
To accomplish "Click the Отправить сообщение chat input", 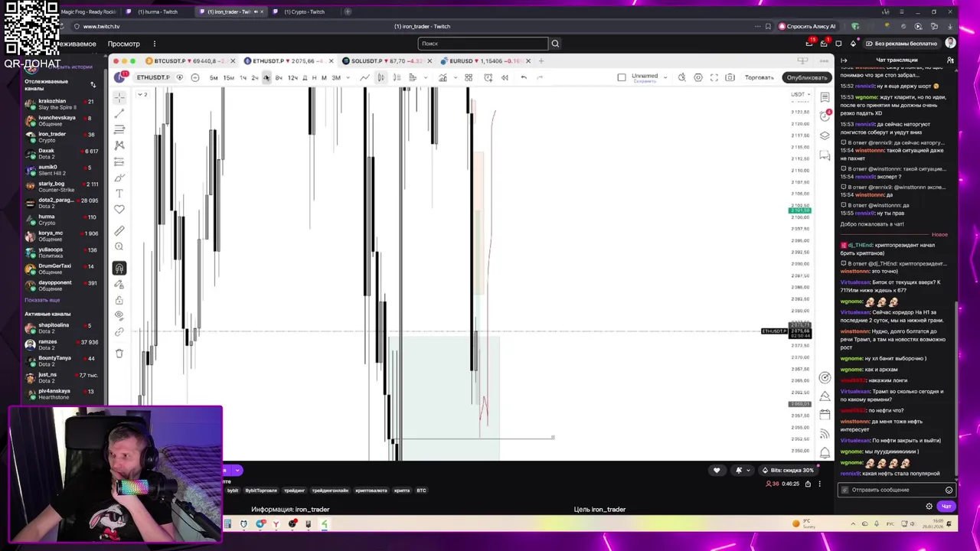I will tap(897, 490).
